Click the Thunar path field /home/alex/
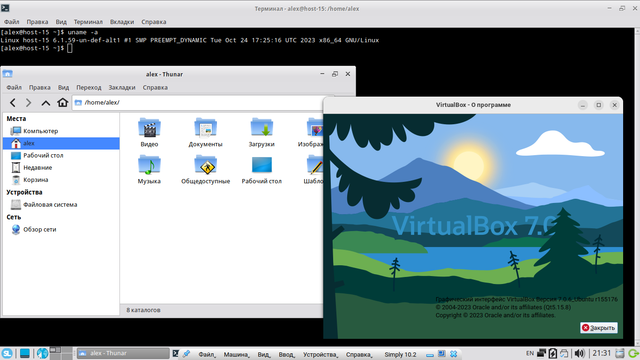This screenshot has height=360, width=640. coord(198,102)
